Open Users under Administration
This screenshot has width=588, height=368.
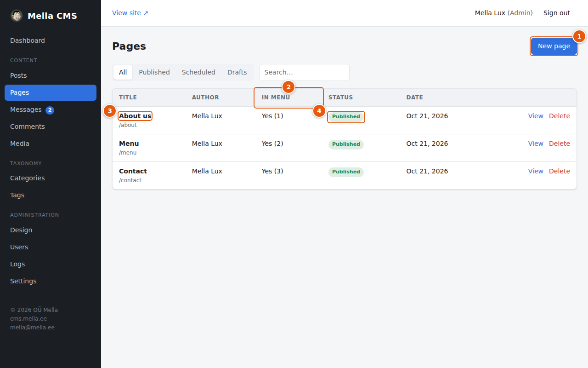coord(51,247)
